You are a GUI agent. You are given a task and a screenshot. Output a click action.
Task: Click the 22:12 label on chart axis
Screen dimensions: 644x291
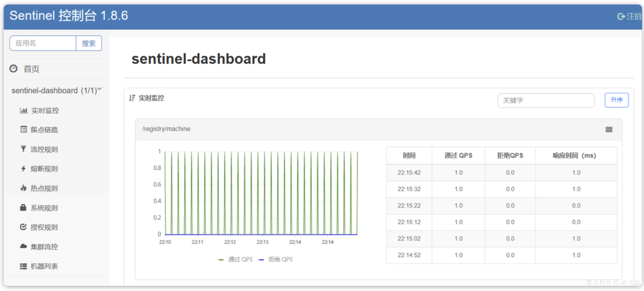pos(230,242)
